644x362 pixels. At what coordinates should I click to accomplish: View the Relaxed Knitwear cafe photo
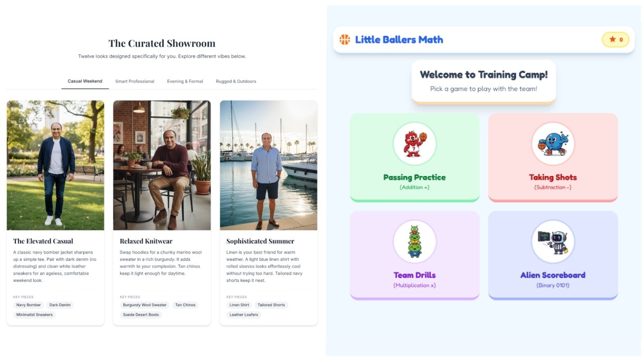click(162, 165)
